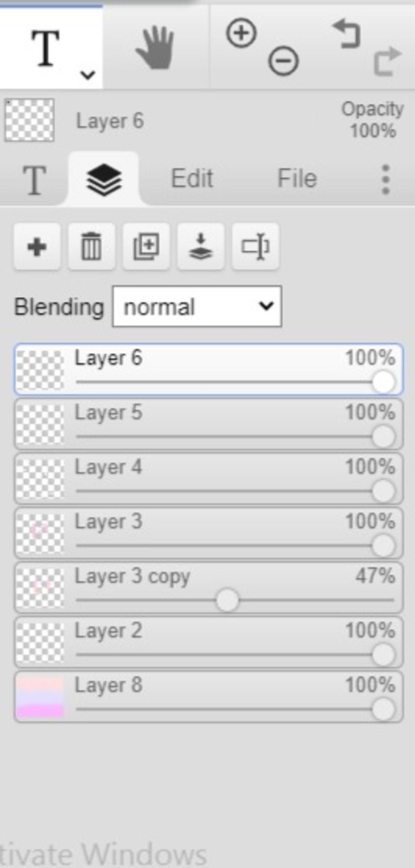Rename layer icon button
The image size is (415, 868).
(x=255, y=247)
